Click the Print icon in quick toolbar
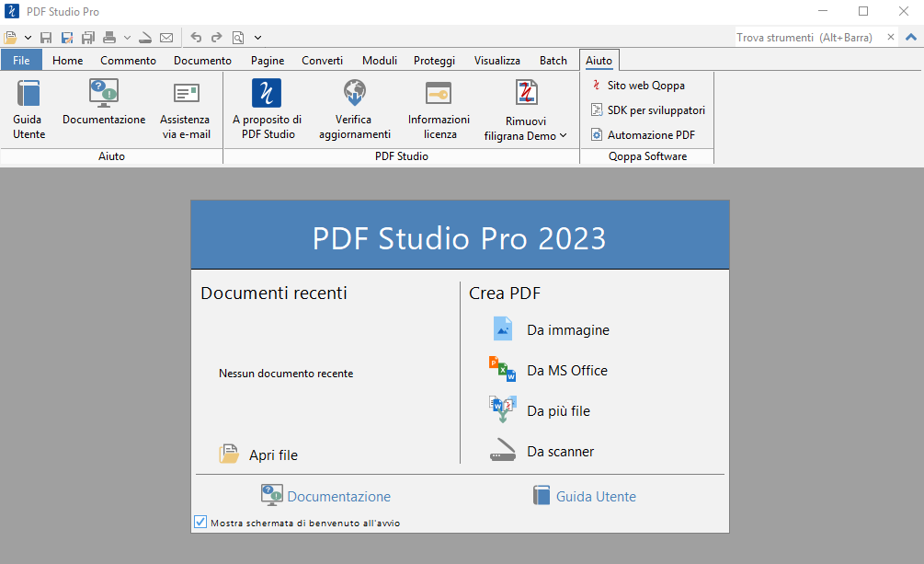The image size is (924, 564). [x=109, y=38]
